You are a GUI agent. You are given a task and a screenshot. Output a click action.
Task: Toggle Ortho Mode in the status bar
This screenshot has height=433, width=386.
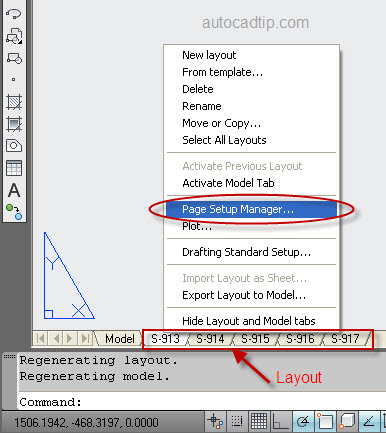pos(281,421)
